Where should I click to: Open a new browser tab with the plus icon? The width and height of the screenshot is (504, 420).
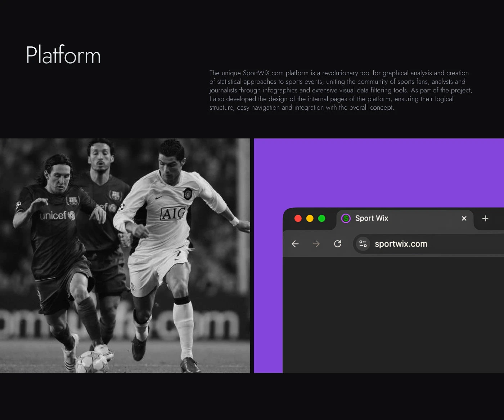click(485, 218)
